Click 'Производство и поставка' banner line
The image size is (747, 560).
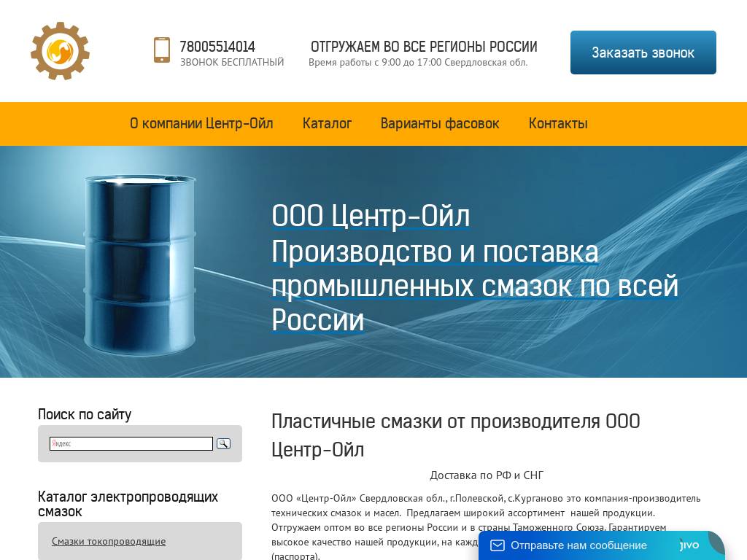click(435, 252)
